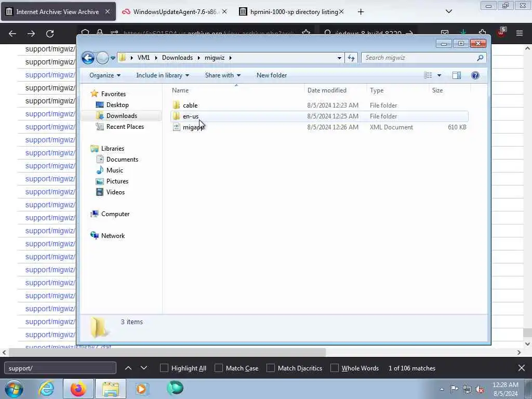This screenshot has width=532, height=399.
Task: Expand the arrow after migwiz breadcrumb
Action: point(230,58)
